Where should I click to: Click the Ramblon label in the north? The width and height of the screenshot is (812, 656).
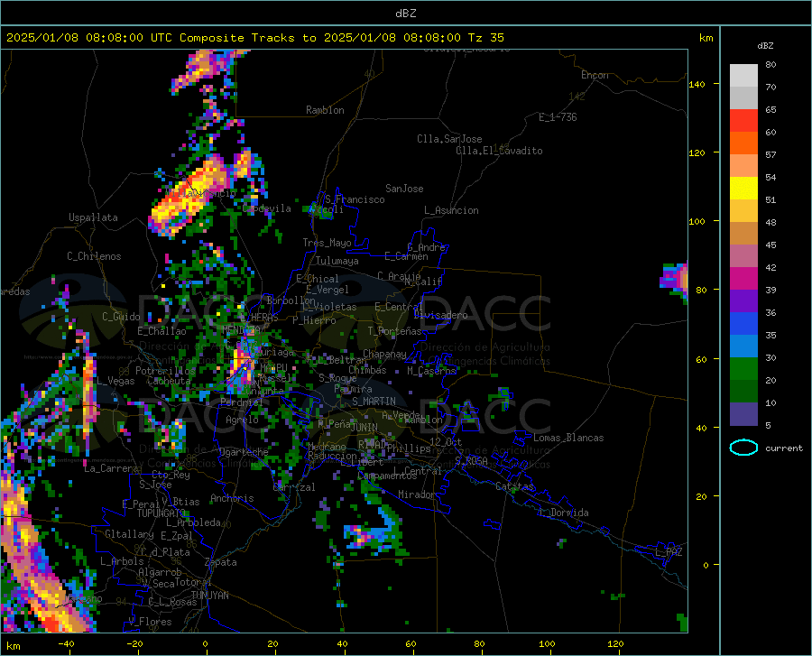pyautogui.click(x=325, y=110)
